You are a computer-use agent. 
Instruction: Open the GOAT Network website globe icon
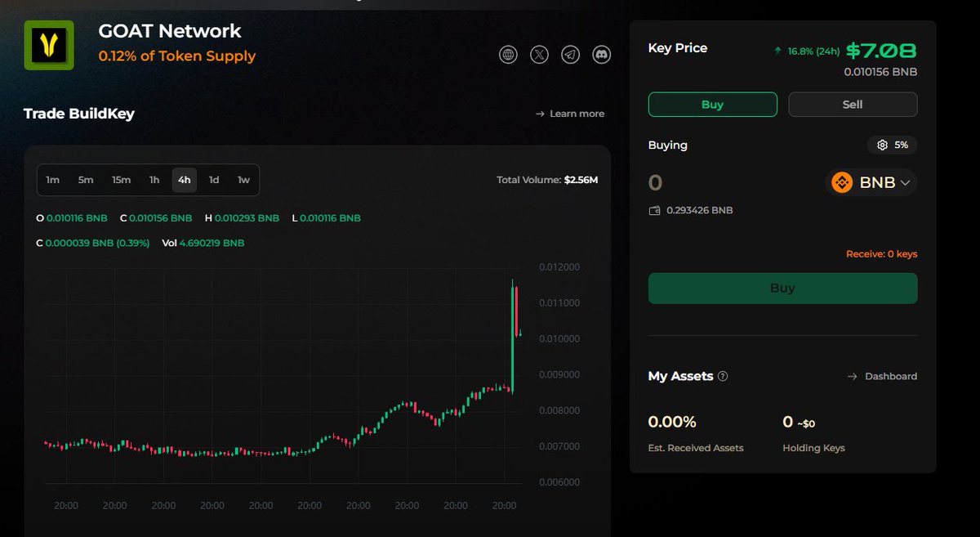pos(509,55)
